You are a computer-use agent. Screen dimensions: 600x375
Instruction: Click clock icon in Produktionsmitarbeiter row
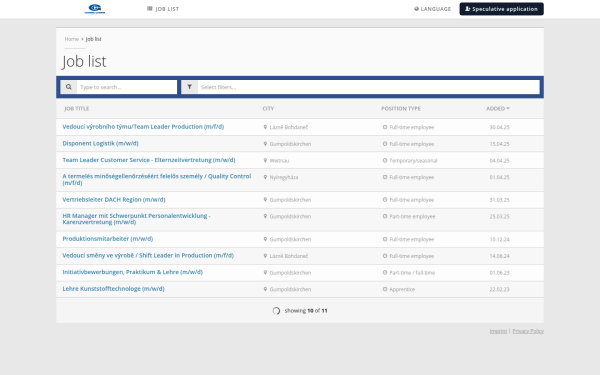[385, 239]
